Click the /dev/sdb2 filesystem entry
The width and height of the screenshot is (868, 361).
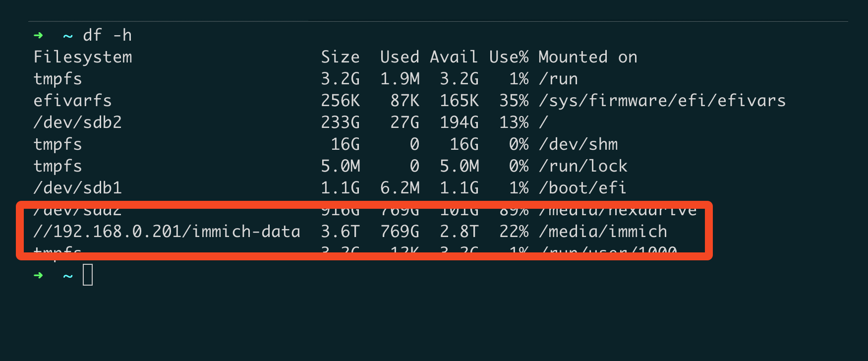[77, 122]
